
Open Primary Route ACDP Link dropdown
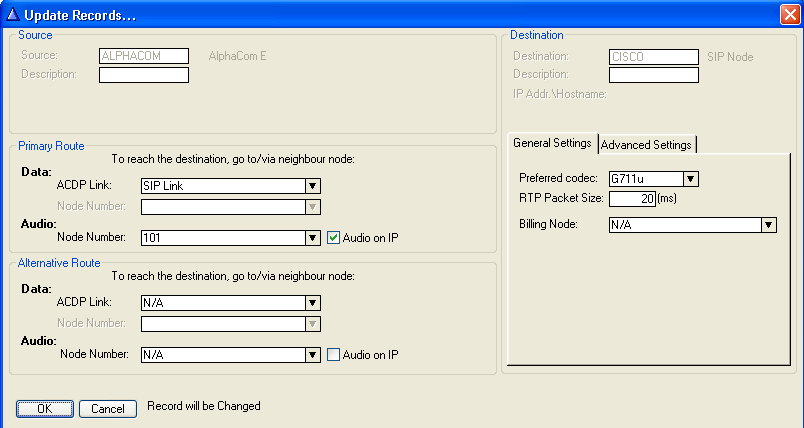[312, 186]
